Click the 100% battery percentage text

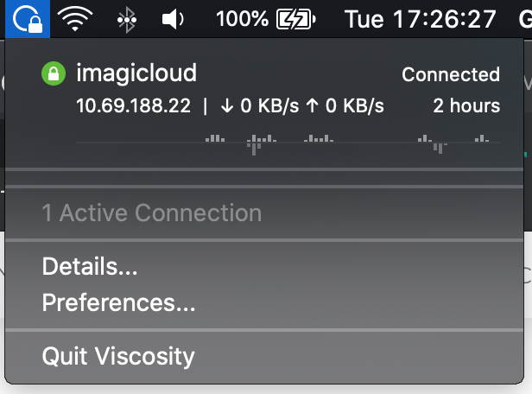pyautogui.click(x=242, y=19)
